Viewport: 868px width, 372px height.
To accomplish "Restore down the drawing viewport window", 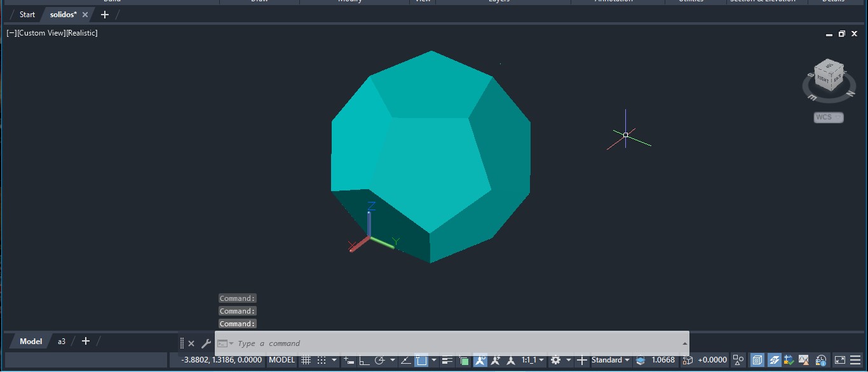I will click(x=842, y=34).
